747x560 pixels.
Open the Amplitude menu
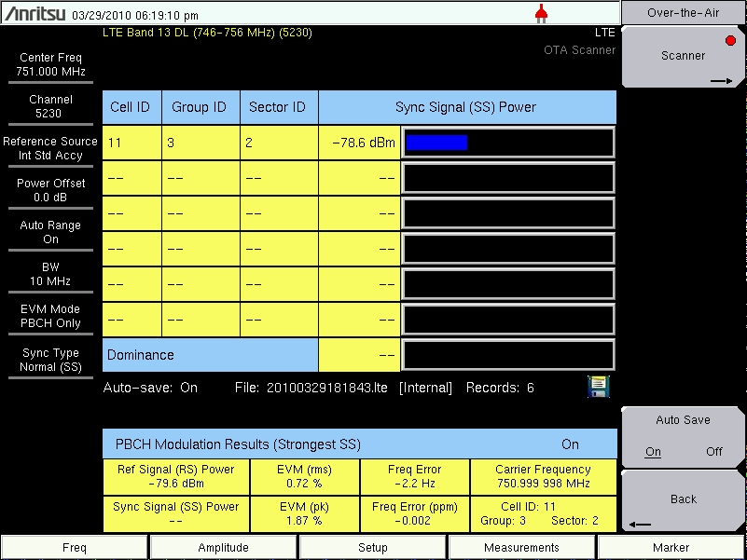click(224, 548)
